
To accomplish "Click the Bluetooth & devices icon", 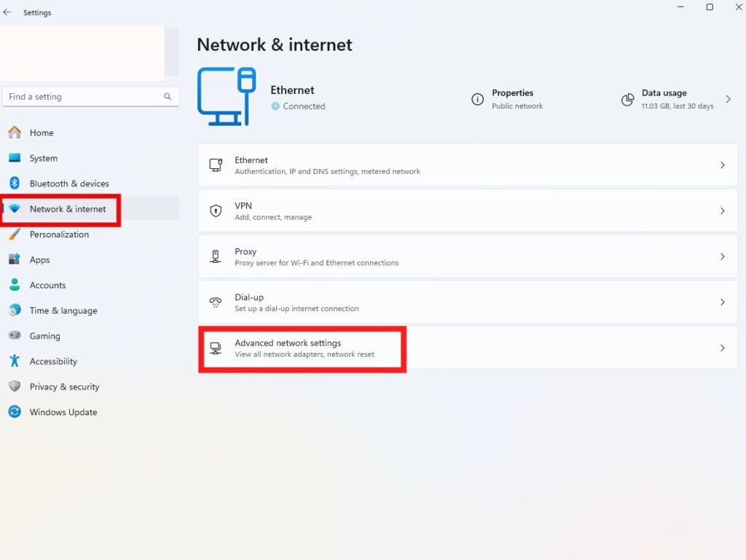I will pos(15,184).
